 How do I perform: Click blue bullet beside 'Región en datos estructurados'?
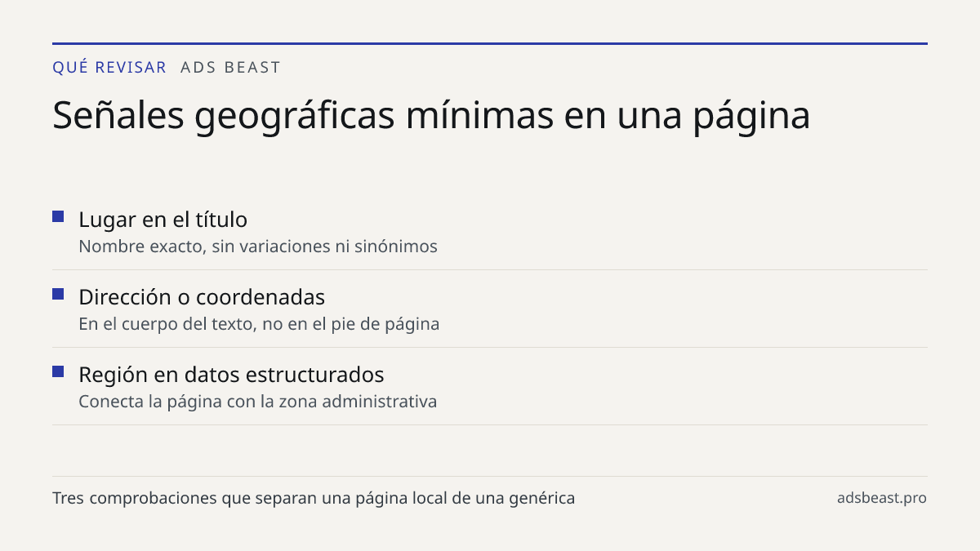point(58,371)
